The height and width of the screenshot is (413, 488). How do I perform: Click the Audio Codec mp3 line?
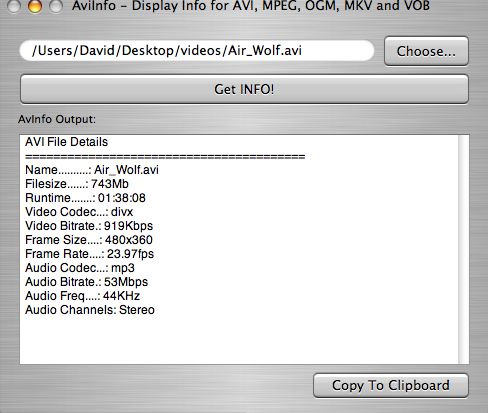click(x=80, y=268)
